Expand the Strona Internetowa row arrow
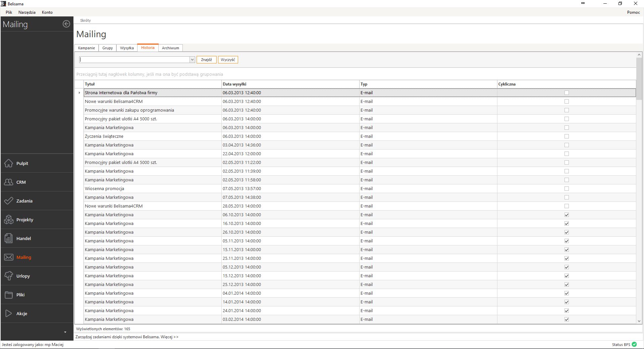 point(79,93)
